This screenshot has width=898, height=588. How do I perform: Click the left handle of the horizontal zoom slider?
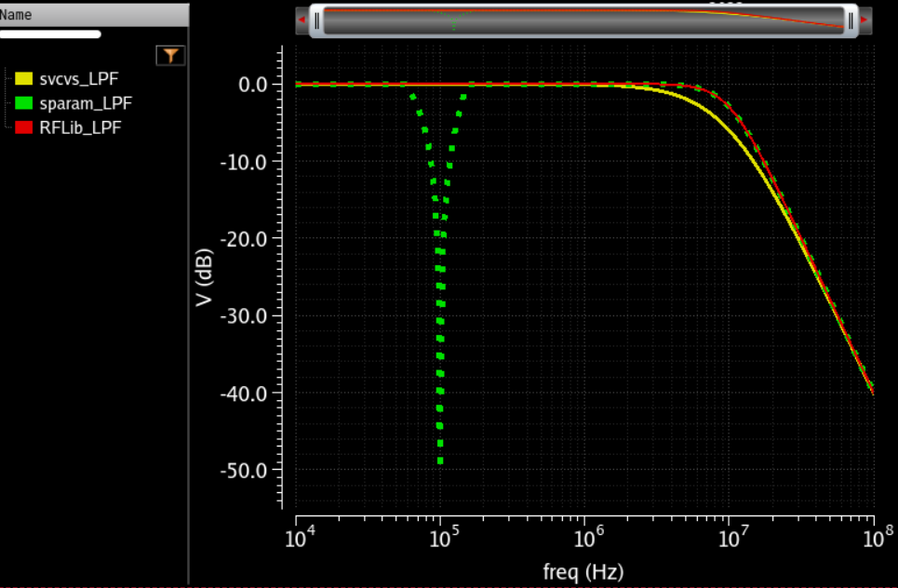(x=316, y=20)
